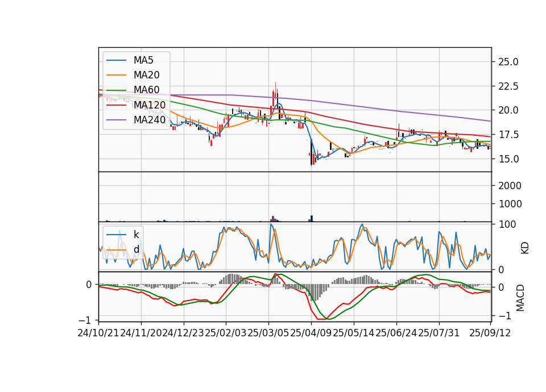Click the 20.0 price axis label
The width and height of the screenshot is (546, 392).
tap(508, 110)
